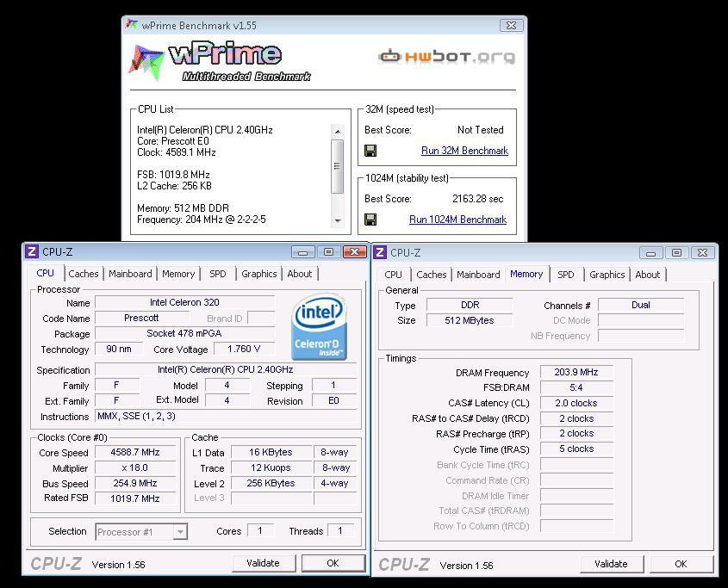The height and width of the screenshot is (588, 728).
Task: Click the Technology value 90 nm
Action: click(119, 349)
